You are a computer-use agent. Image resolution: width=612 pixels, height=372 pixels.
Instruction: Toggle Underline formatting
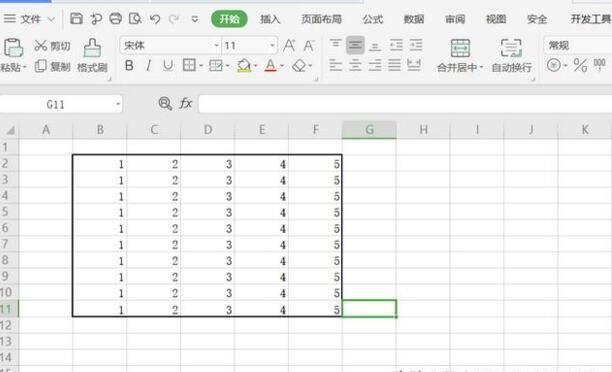(168, 66)
